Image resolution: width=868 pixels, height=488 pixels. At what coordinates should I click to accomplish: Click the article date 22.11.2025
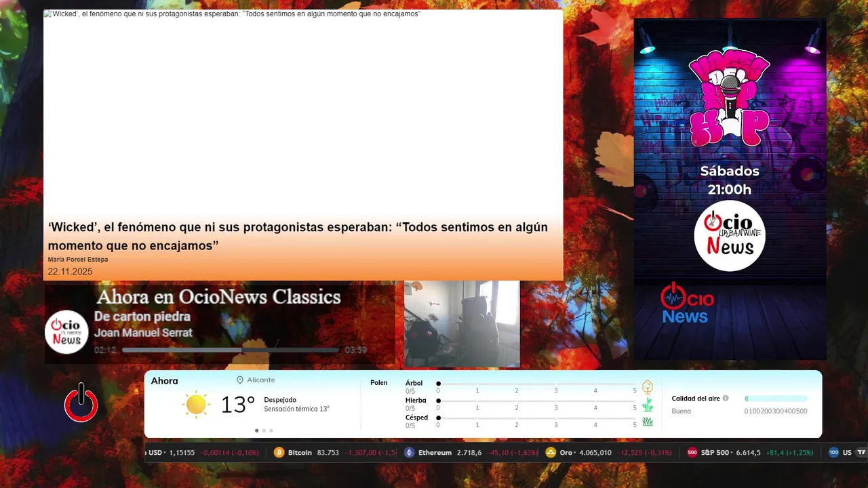click(70, 272)
